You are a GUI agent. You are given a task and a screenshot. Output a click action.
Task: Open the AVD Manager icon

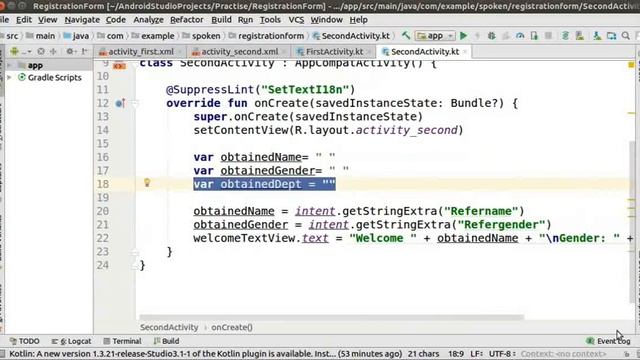coord(580,36)
